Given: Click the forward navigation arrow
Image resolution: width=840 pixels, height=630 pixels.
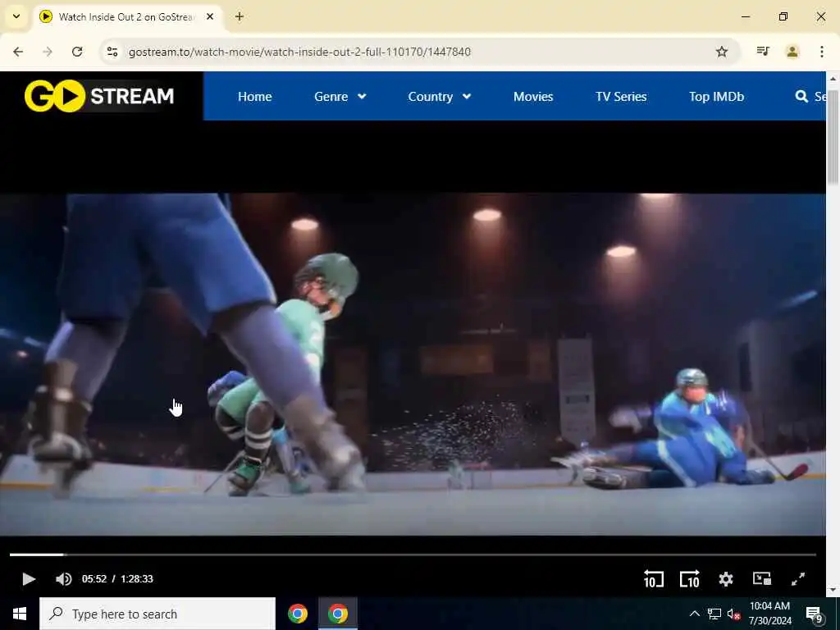Looking at the screenshot, I should tap(48, 52).
